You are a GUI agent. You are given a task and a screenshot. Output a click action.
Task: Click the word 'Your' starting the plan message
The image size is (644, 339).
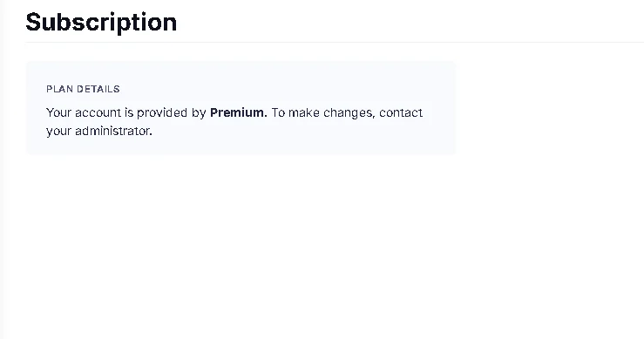(58, 112)
